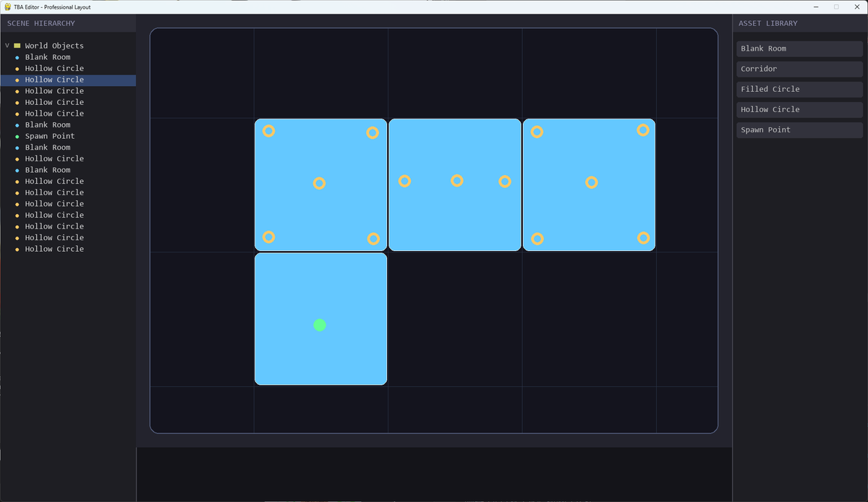Close the TBA Editor window
This screenshot has width=868, height=502.
856,7
